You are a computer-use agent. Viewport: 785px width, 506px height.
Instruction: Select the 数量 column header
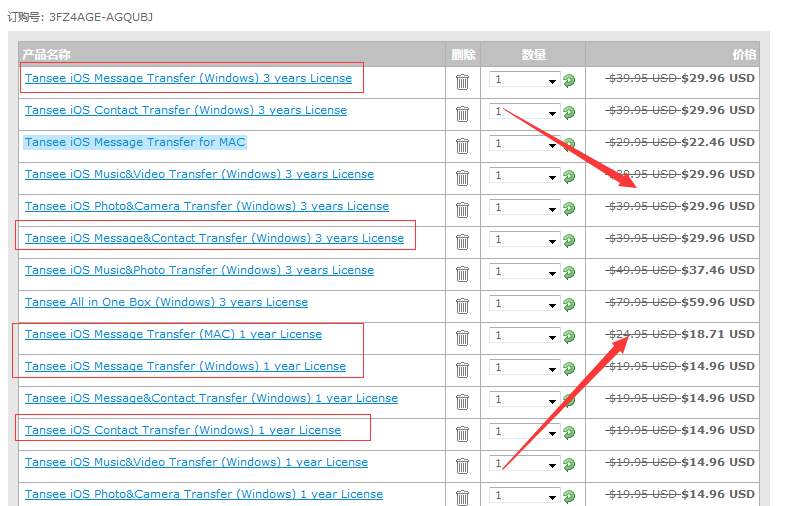[533, 55]
